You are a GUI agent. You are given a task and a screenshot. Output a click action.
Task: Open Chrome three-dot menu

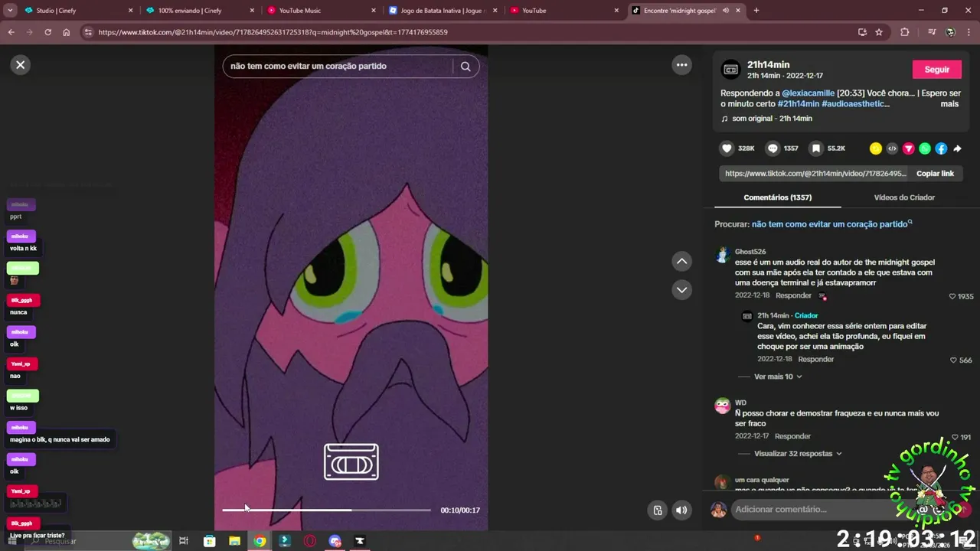tap(969, 32)
